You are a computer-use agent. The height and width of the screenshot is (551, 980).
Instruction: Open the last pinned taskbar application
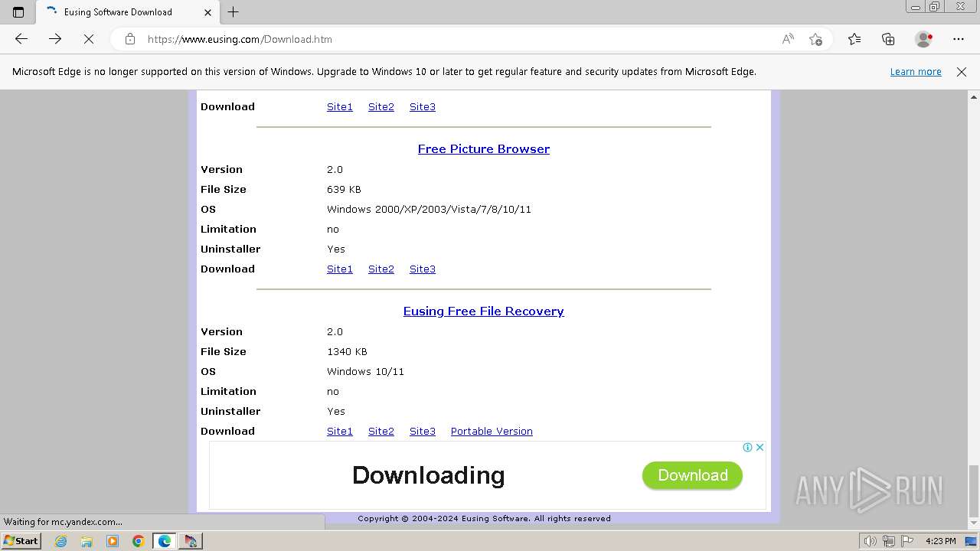(191, 541)
